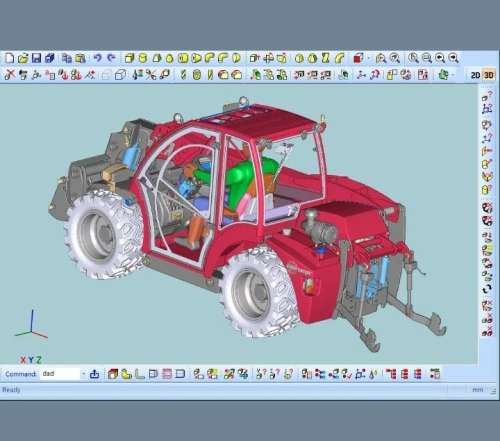Click the bottommost icon in right vertical toolbar
Viewport: 500px width, 441px height.
487,331
